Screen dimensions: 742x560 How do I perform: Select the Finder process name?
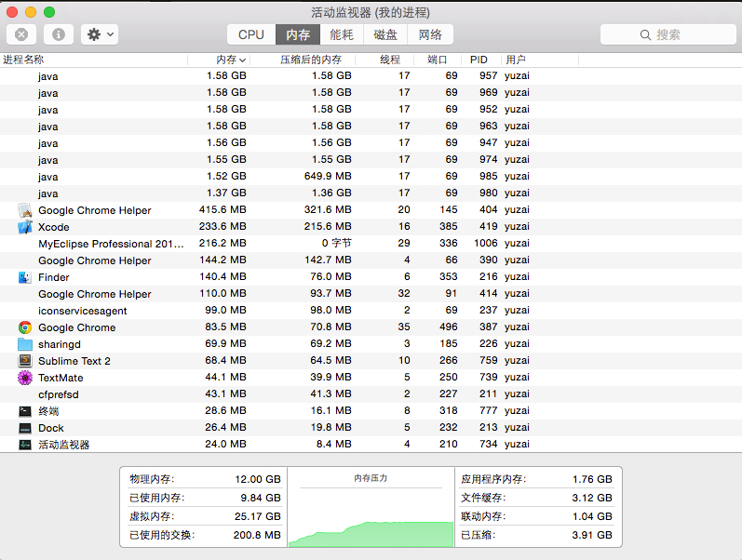53,277
